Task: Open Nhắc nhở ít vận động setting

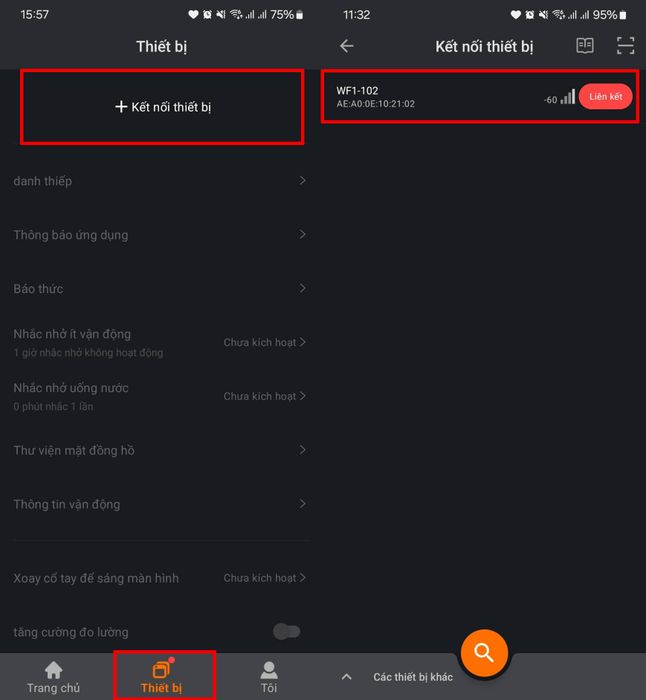Action: click(159, 342)
